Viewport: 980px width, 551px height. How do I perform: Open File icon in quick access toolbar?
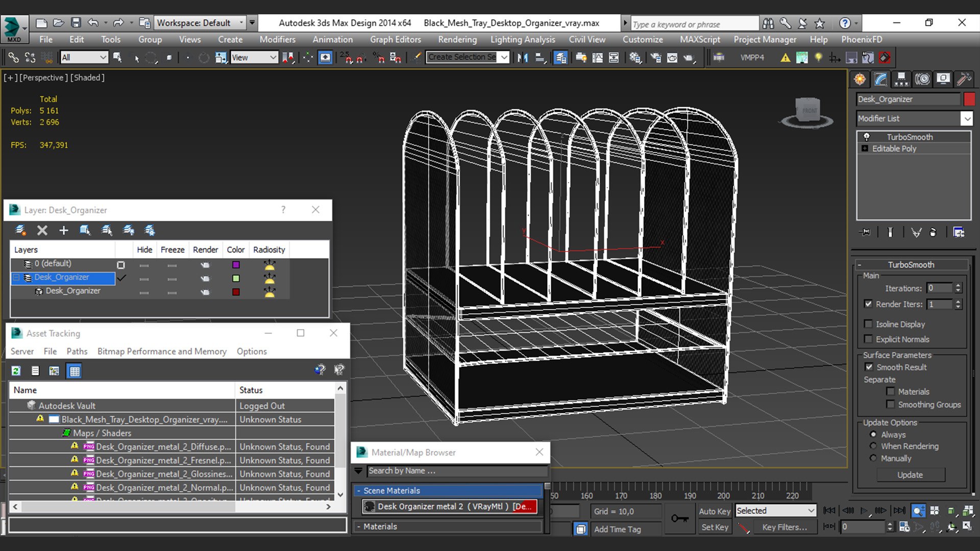coord(59,23)
